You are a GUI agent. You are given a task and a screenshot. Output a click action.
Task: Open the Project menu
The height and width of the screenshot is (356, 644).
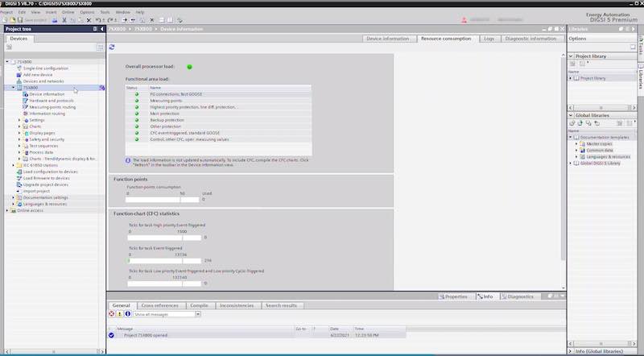6,12
